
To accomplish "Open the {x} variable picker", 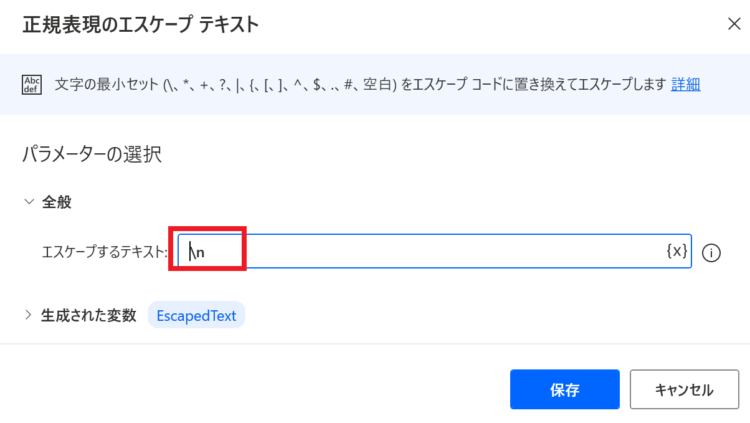I will [x=677, y=251].
